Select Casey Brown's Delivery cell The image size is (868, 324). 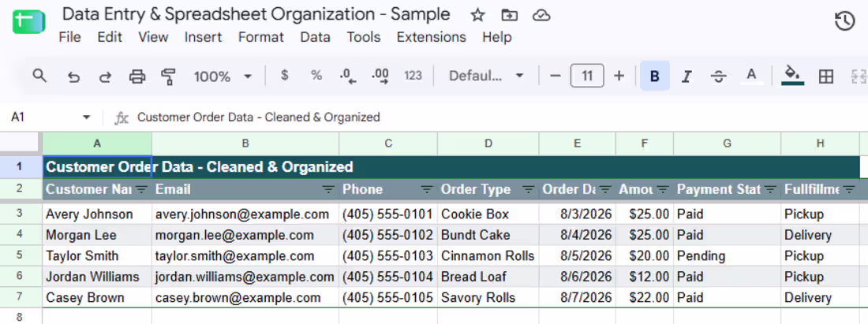coord(820,297)
